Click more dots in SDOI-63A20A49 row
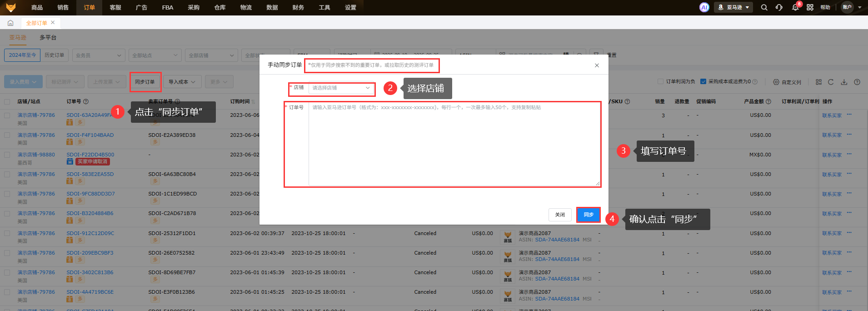 pyautogui.click(x=849, y=114)
